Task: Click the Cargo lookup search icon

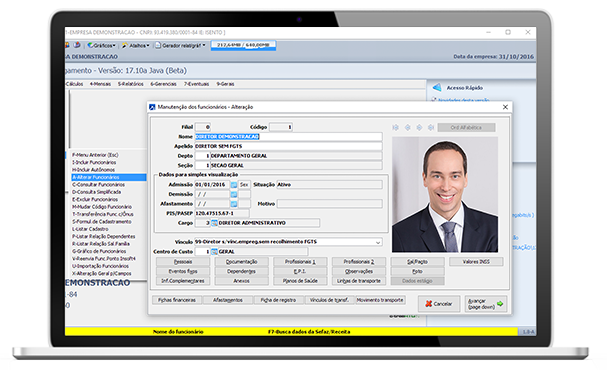Action: (214, 223)
